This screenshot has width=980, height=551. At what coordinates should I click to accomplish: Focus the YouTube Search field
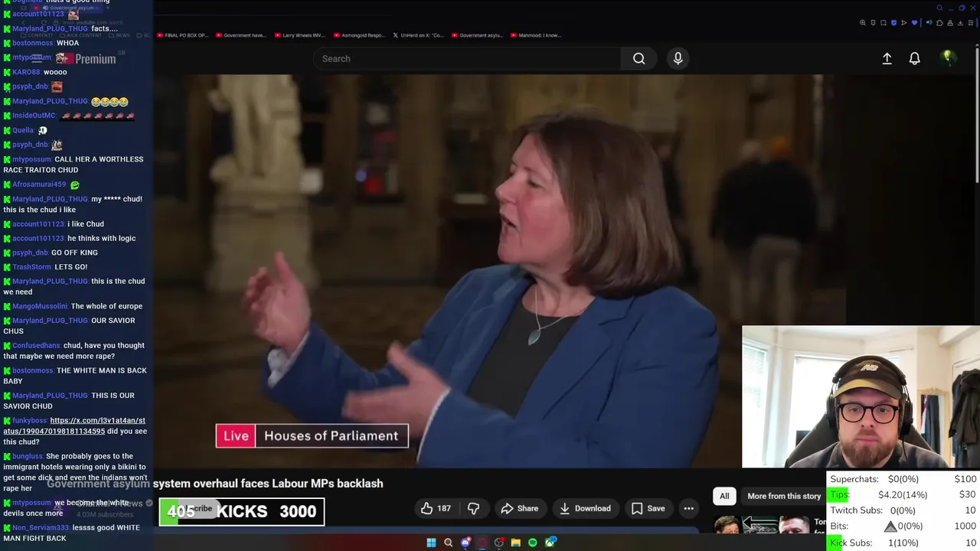pyautogui.click(x=467, y=58)
